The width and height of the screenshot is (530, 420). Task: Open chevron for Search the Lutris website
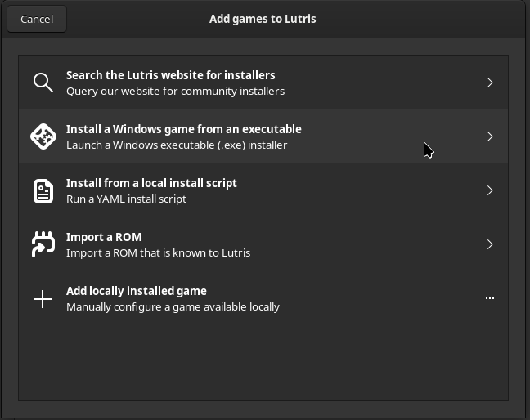click(x=490, y=83)
